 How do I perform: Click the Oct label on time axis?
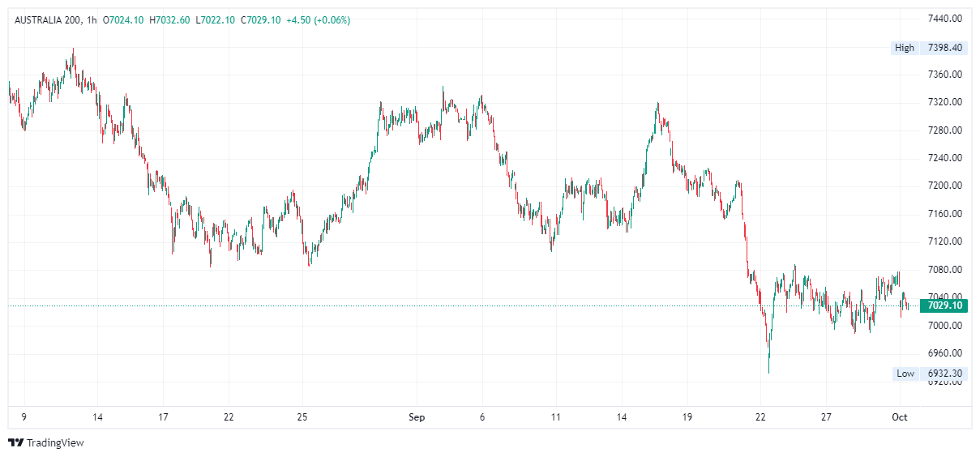[x=899, y=417]
